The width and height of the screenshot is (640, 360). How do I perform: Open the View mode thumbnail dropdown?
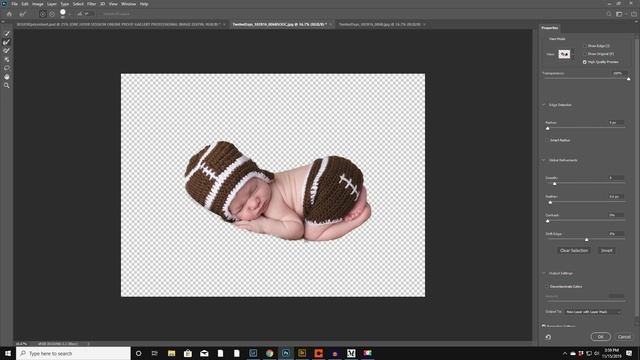(x=566, y=54)
